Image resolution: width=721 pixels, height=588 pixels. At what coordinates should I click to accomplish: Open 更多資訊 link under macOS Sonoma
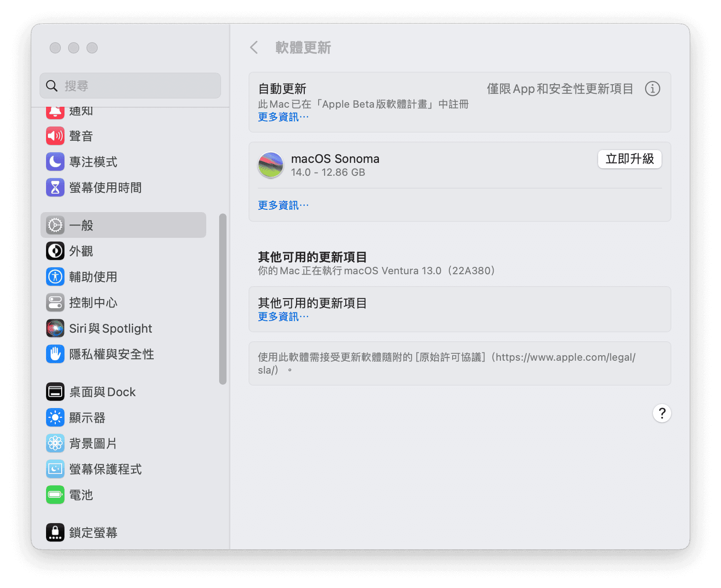coord(283,205)
